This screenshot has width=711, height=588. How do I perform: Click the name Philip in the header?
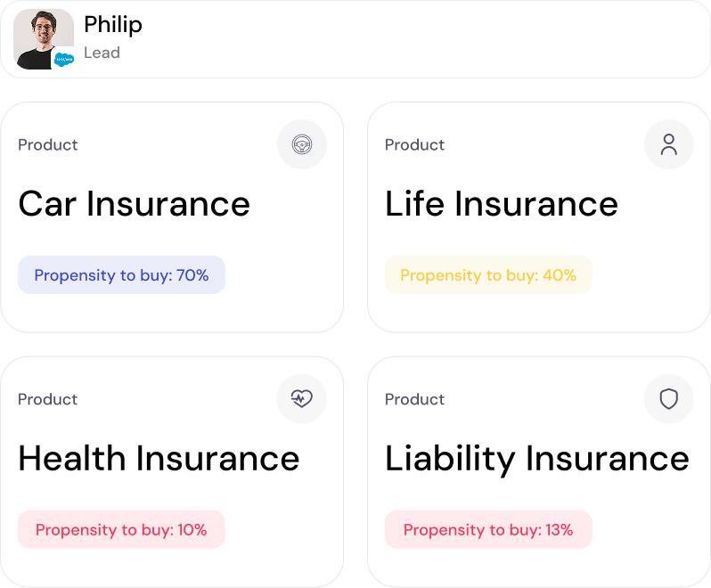click(113, 25)
